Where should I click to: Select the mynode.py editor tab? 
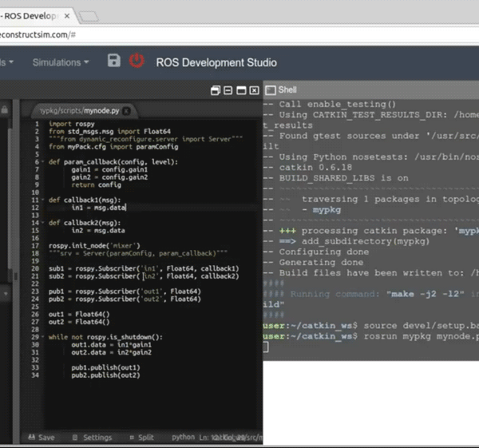[x=88, y=111]
